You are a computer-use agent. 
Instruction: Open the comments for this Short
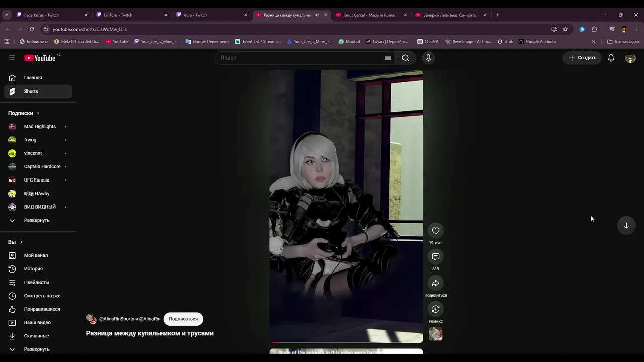[436, 257]
